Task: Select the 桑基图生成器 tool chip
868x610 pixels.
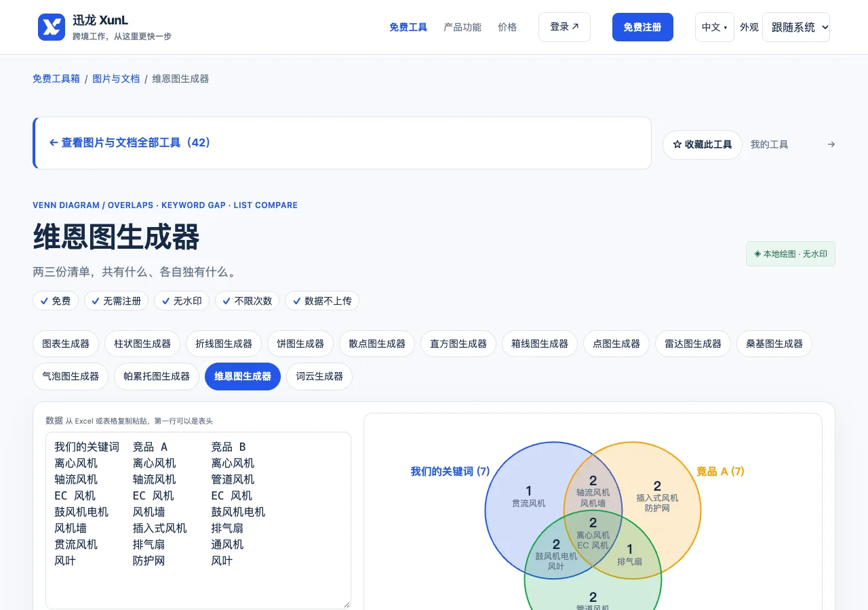Action: coord(774,344)
